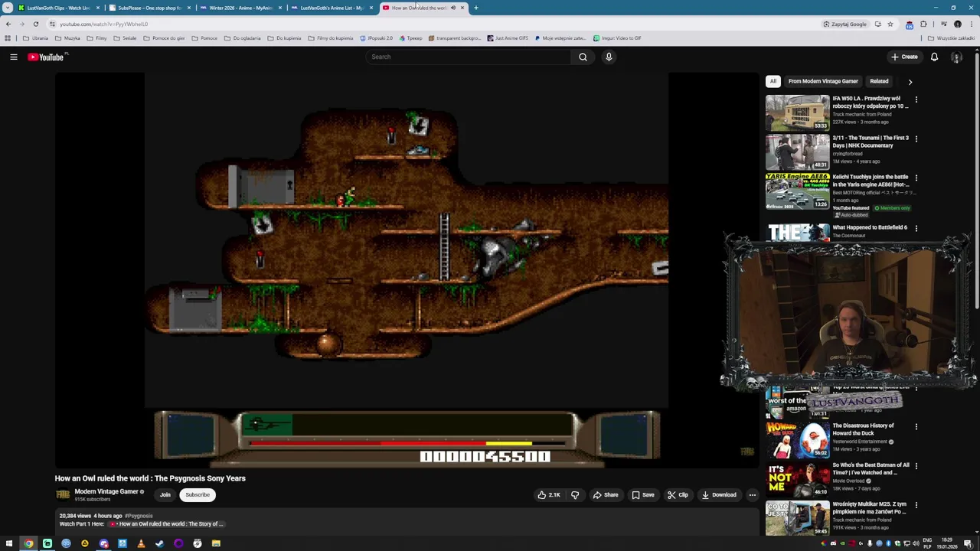Go back in browser history
This screenshot has width=980, height=551.
8,24
